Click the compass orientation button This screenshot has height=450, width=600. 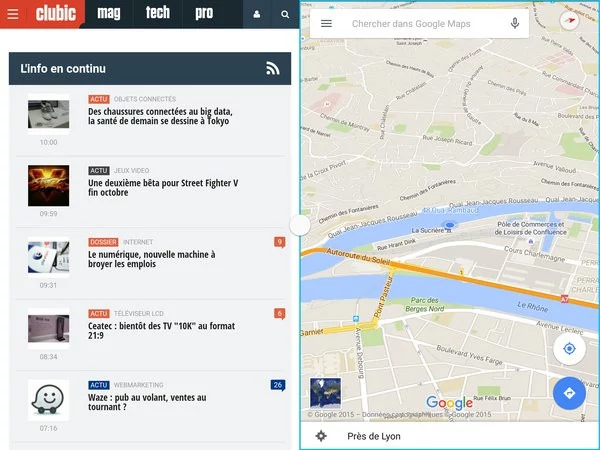[569, 20]
